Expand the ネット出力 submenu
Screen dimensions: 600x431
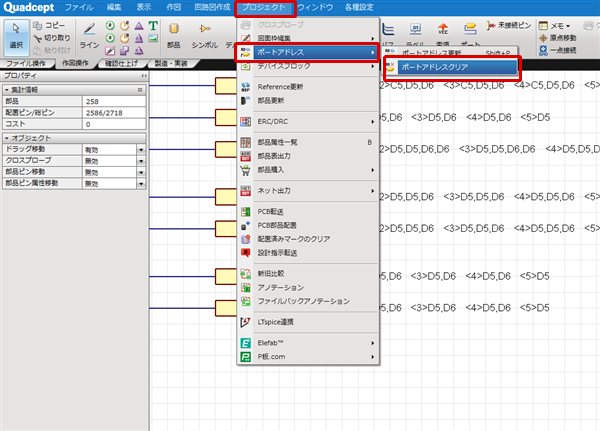pyautogui.click(x=308, y=191)
